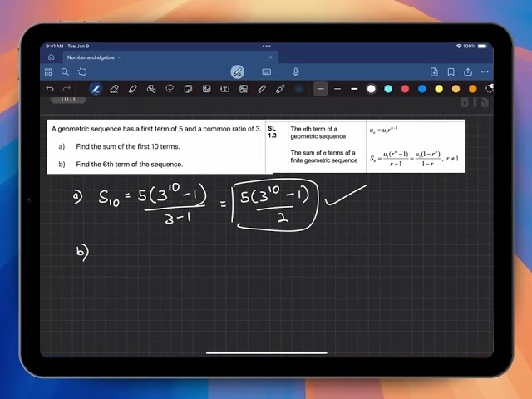Viewport: 532px width, 399px height.
Task: Tap the home indicator bar
Action: pyautogui.click(x=266, y=352)
